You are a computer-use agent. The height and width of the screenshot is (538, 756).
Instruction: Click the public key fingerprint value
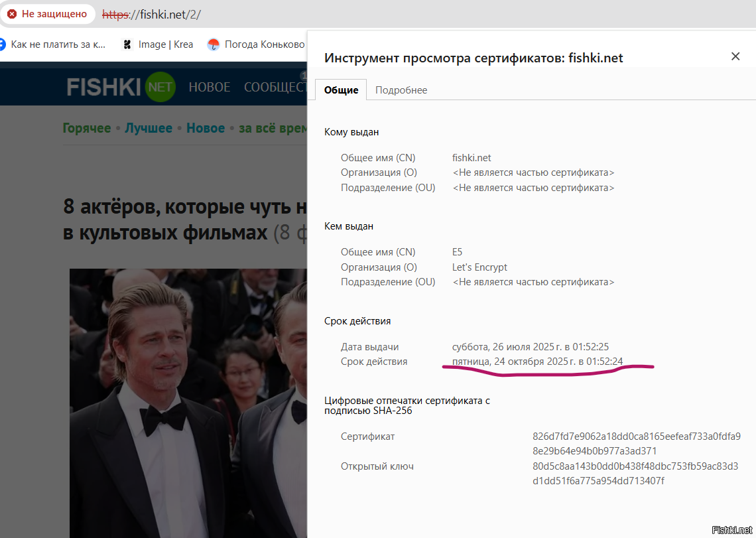point(635,473)
